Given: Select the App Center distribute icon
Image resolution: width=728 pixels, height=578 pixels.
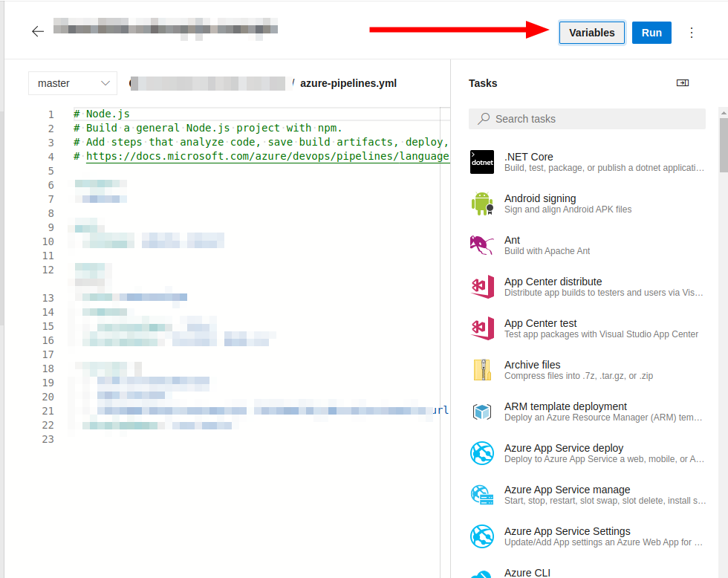Looking at the screenshot, I should pyautogui.click(x=482, y=287).
